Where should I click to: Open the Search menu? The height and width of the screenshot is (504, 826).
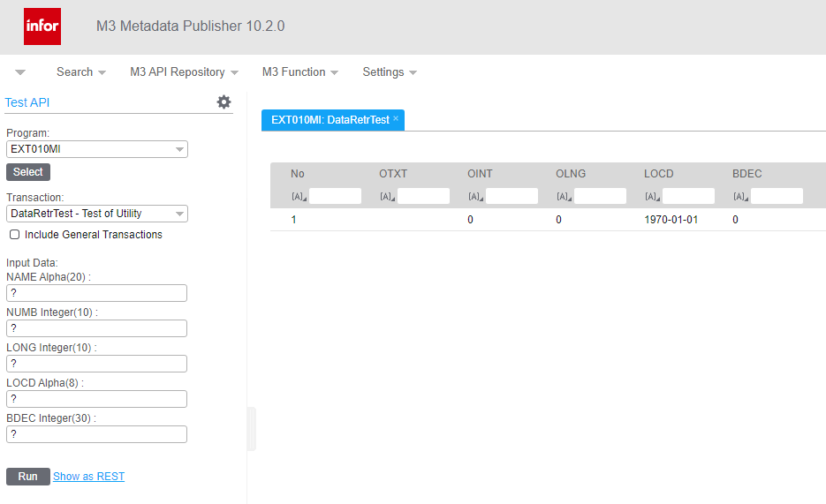click(81, 72)
